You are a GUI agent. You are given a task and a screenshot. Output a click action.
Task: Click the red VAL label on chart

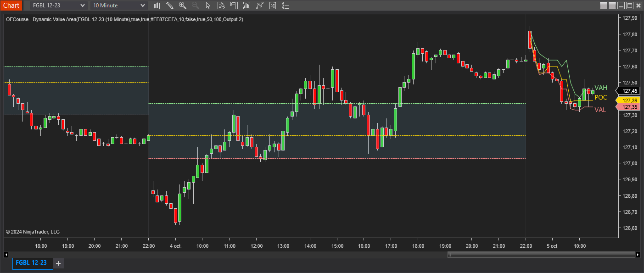click(600, 110)
